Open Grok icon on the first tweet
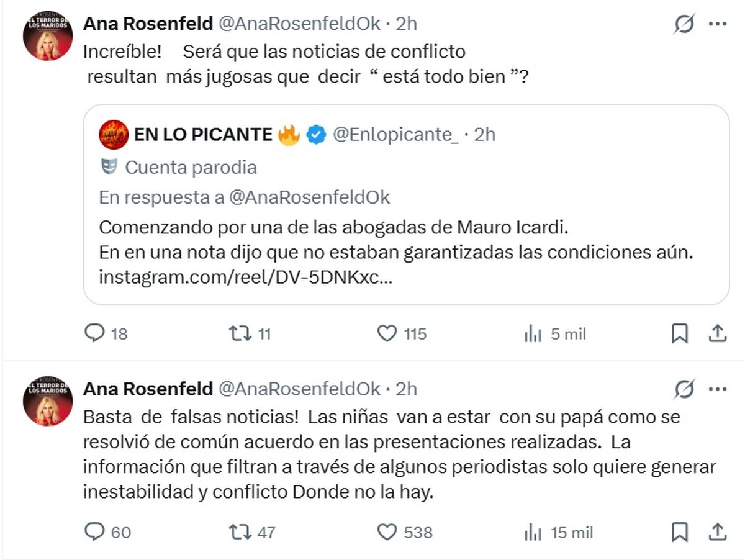Viewport: 745px width, 560px height. 684,25
